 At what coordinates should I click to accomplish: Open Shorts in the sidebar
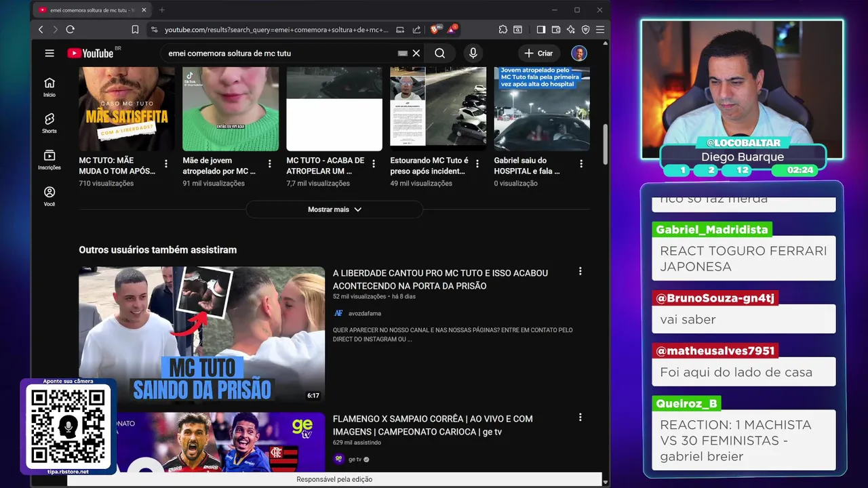pos(50,124)
